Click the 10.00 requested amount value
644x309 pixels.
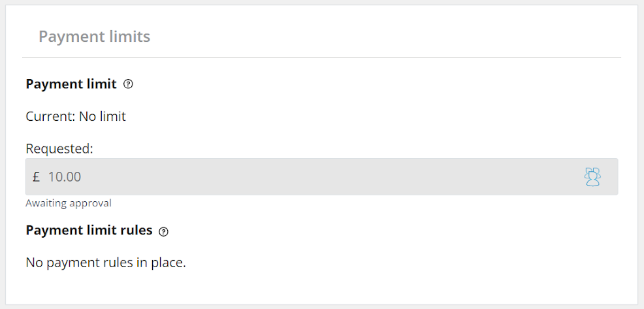[65, 177]
